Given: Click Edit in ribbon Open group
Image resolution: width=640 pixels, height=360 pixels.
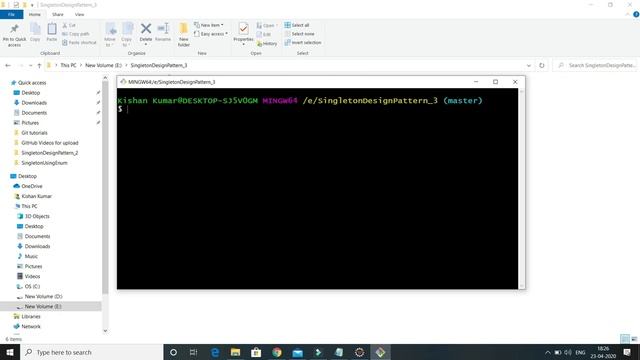Looking at the screenshot, I should (264, 34).
